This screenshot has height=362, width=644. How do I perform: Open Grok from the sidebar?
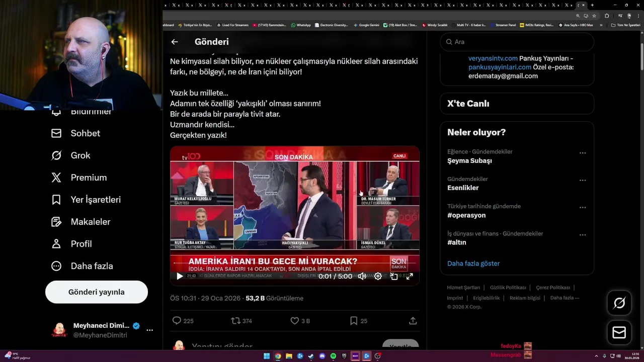click(71, 155)
